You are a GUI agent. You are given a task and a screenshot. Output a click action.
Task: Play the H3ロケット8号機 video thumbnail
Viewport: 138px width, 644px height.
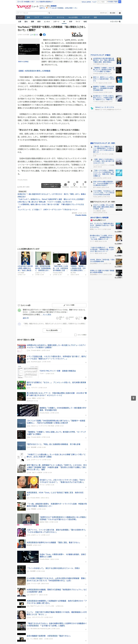click(x=119, y=207)
